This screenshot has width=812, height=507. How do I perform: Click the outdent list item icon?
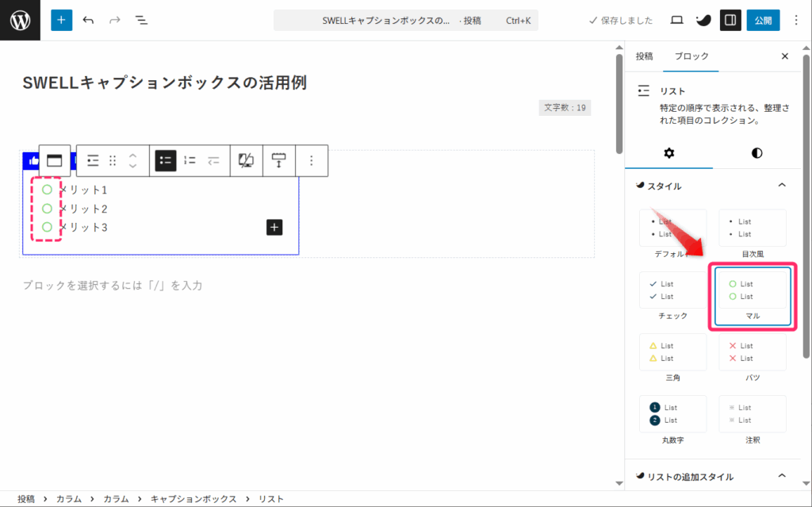(x=214, y=161)
